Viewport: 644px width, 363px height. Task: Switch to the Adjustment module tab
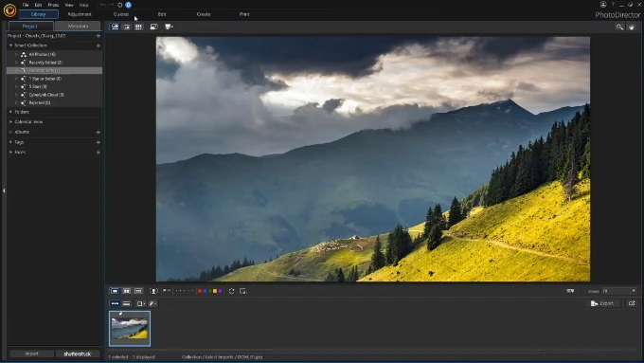tap(80, 14)
